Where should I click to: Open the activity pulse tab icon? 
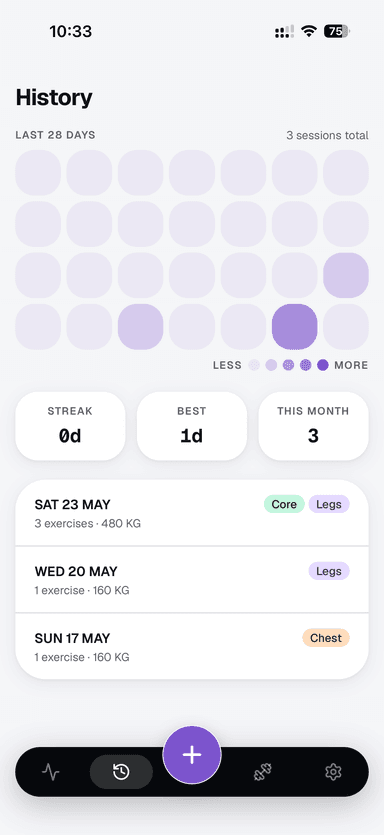pos(51,772)
